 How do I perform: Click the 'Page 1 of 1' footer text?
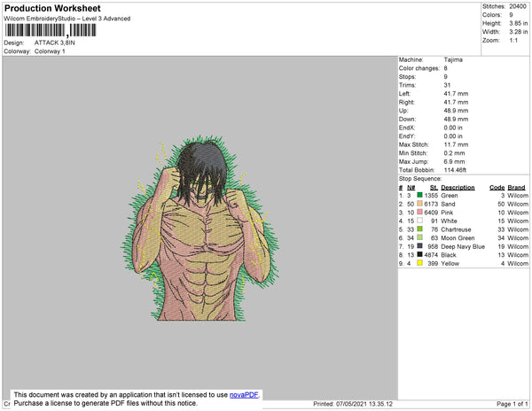(x=512, y=404)
